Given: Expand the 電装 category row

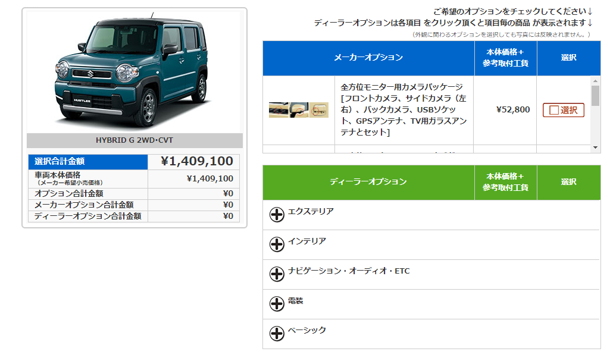Looking at the screenshot, I should tap(296, 301).
